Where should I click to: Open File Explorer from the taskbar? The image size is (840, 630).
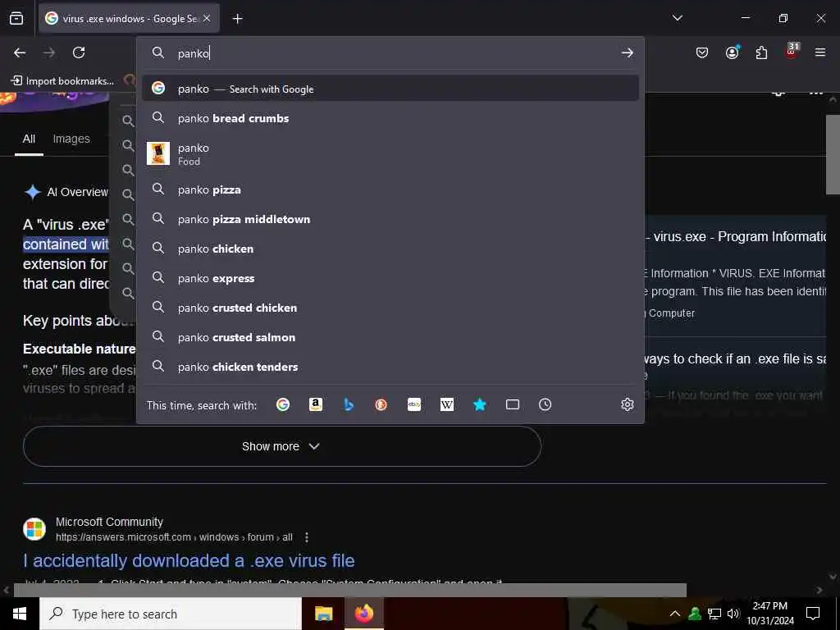(323, 614)
